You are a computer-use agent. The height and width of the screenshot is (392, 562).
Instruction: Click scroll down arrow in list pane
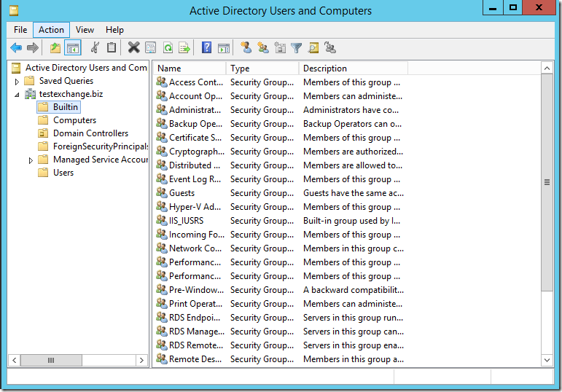point(547,360)
